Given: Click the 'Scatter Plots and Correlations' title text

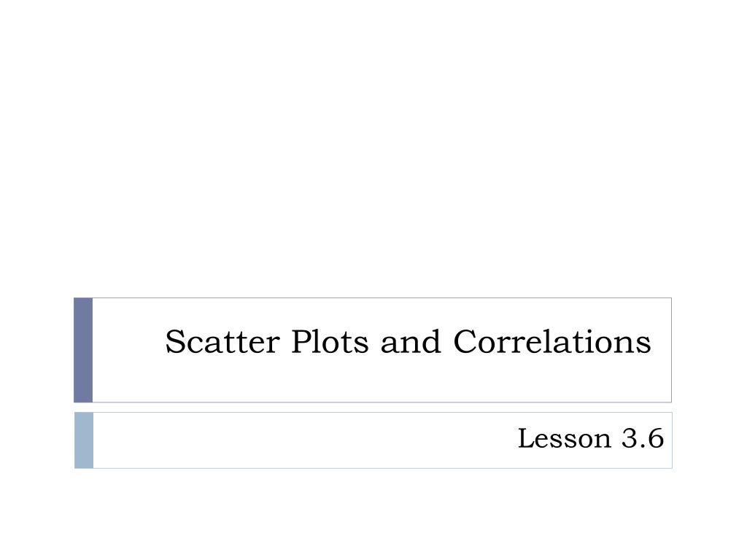Looking at the screenshot, I should 408,341.
